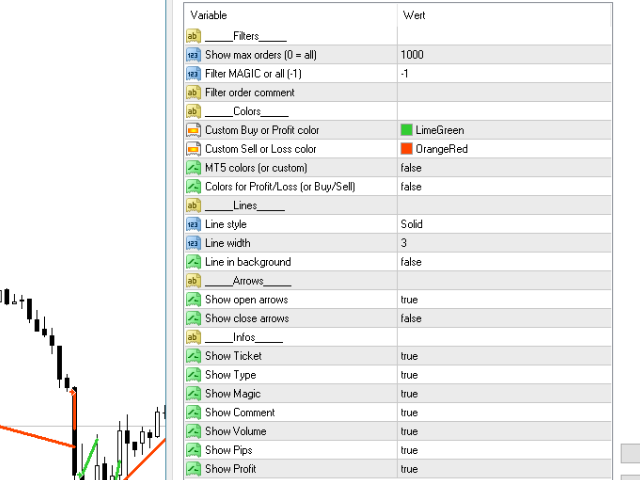
Task: Select 'Custom Buy or Profit color' label
Action: (x=262, y=130)
